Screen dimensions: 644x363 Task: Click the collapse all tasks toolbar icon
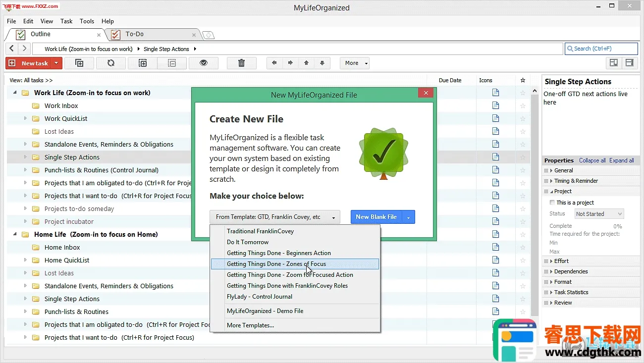tap(172, 63)
